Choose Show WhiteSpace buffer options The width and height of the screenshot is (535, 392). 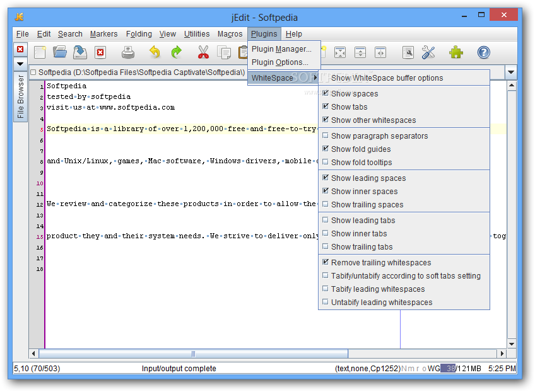coord(404,78)
